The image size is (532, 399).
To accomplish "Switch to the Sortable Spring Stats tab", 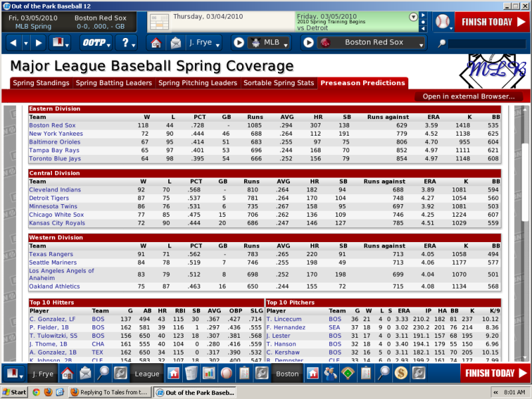I will [279, 83].
